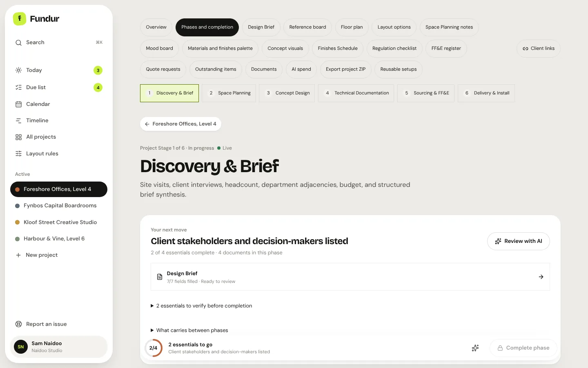The image size is (588, 368).
Task: Open the Reference board tab
Action: tap(307, 27)
